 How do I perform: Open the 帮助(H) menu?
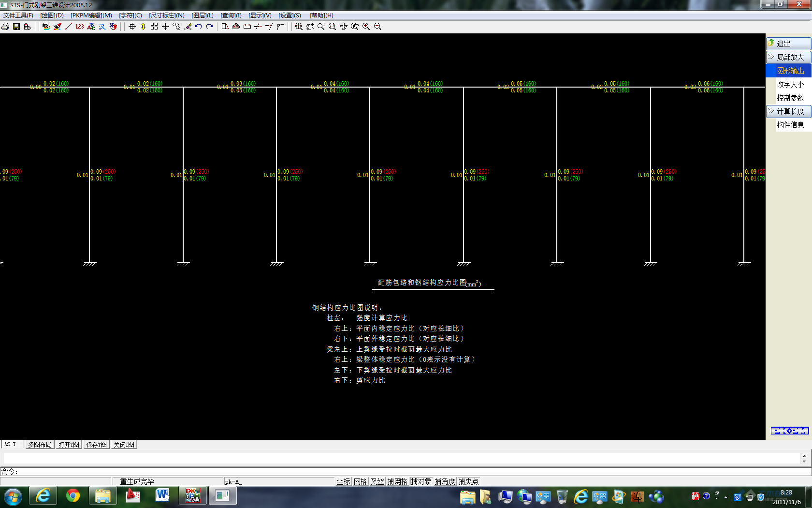click(322, 15)
